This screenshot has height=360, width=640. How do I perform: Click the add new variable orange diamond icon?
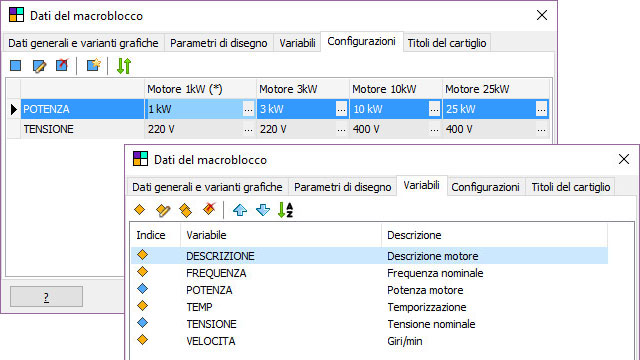pyautogui.click(x=140, y=210)
